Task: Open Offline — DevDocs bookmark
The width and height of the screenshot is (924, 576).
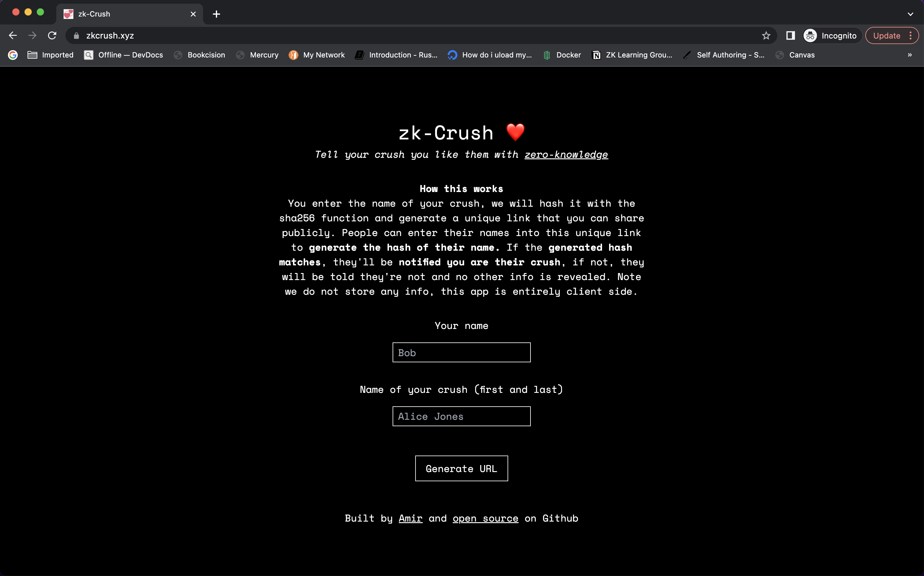Action: [x=124, y=55]
